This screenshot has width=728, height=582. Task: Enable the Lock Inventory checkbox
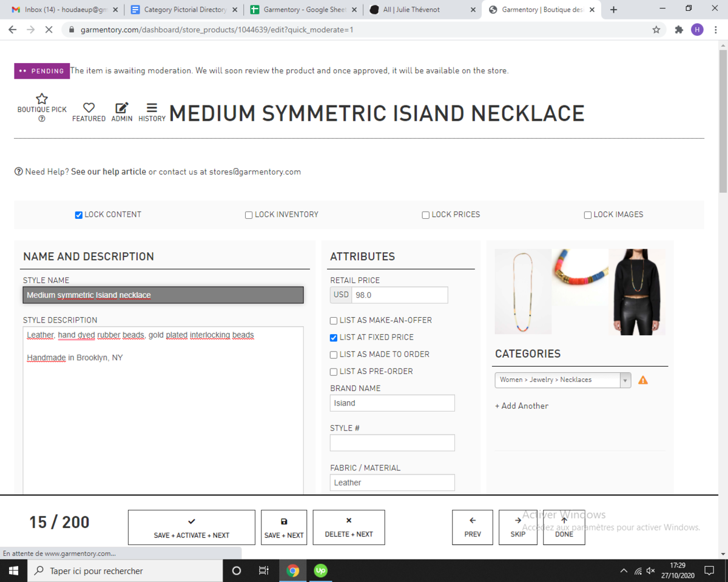click(x=249, y=215)
